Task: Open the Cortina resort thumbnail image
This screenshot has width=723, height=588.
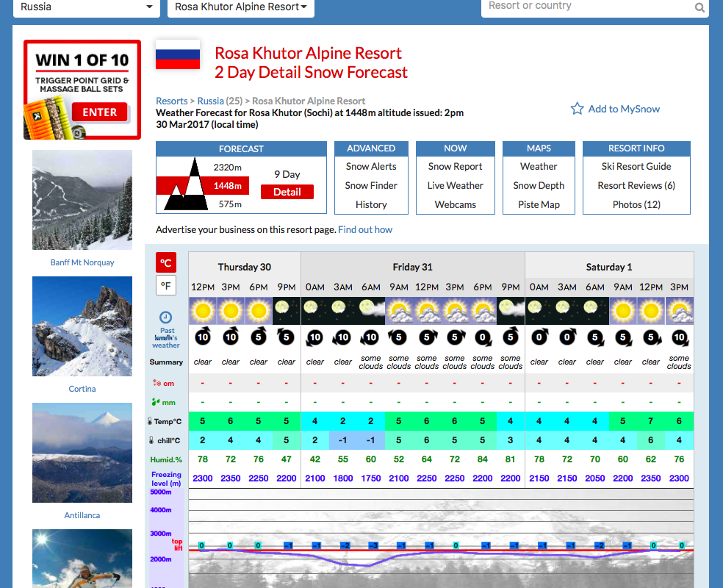Action: click(x=82, y=326)
